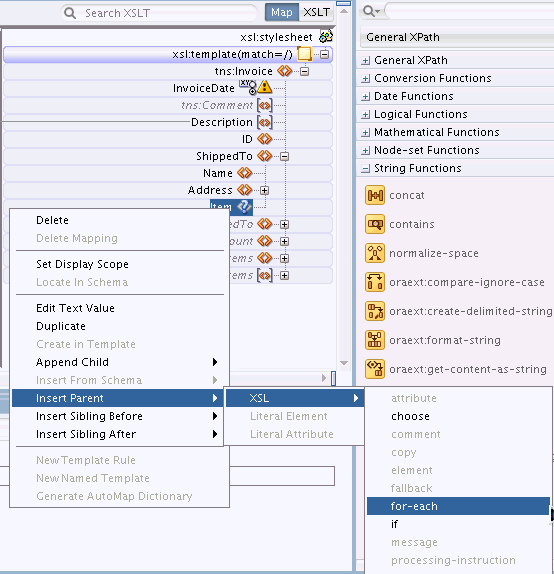
Task: Expand the Date Functions category
Action: [365, 97]
